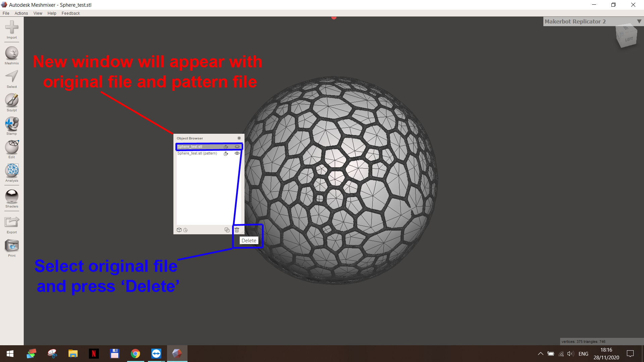Toggle visibility of Sphere_test.stl (pattern)
The image size is (644, 362).
[x=237, y=153]
